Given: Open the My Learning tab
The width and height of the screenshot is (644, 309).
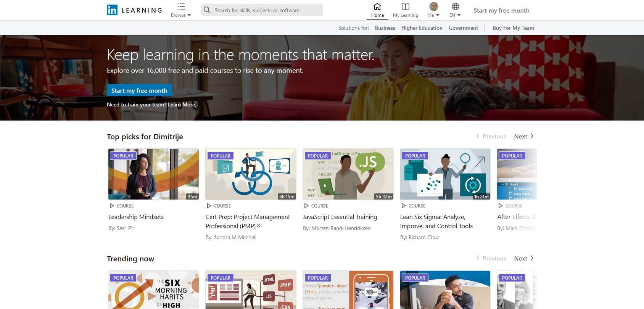Looking at the screenshot, I should (x=406, y=10).
